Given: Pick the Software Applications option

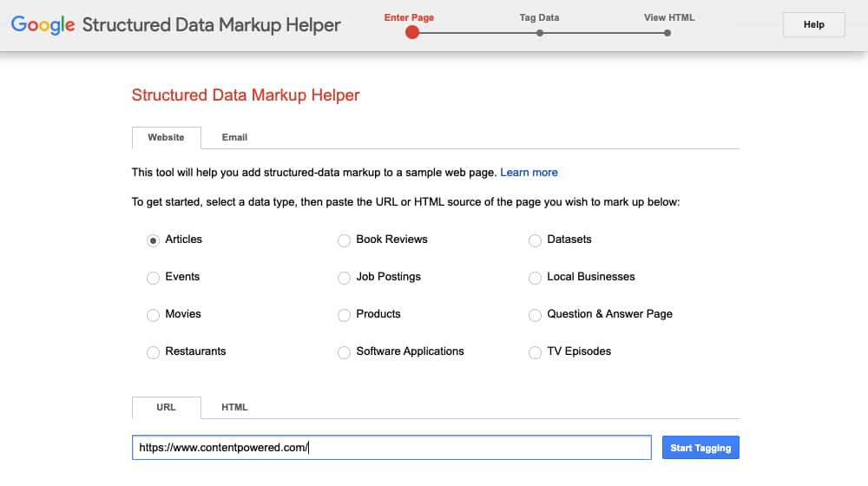Looking at the screenshot, I should 345,352.
